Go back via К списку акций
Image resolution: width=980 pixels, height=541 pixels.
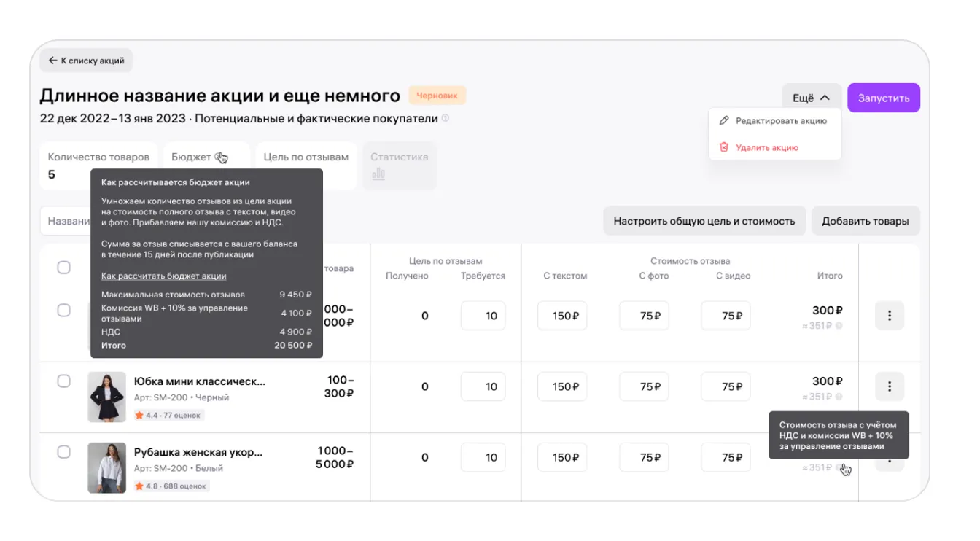coord(86,61)
